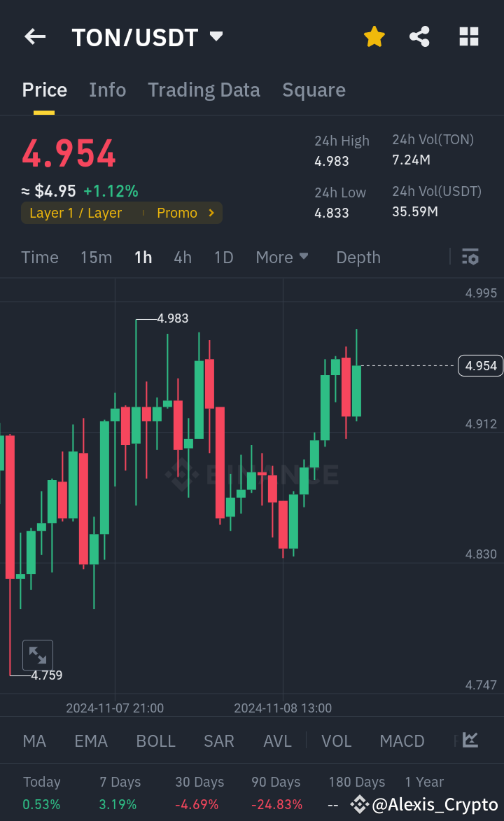
Task: Expand the Promo banner chevron
Action: pyautogui.click(x=210, y=213)
